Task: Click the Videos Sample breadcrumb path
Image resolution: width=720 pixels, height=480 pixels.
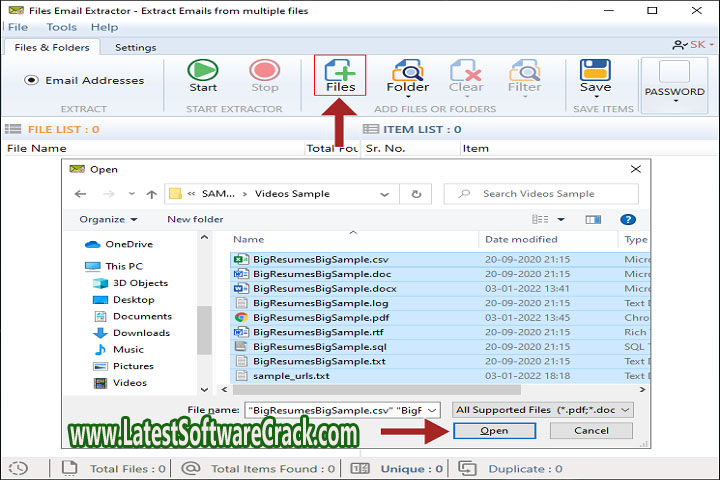Action: tap(292, 194)
